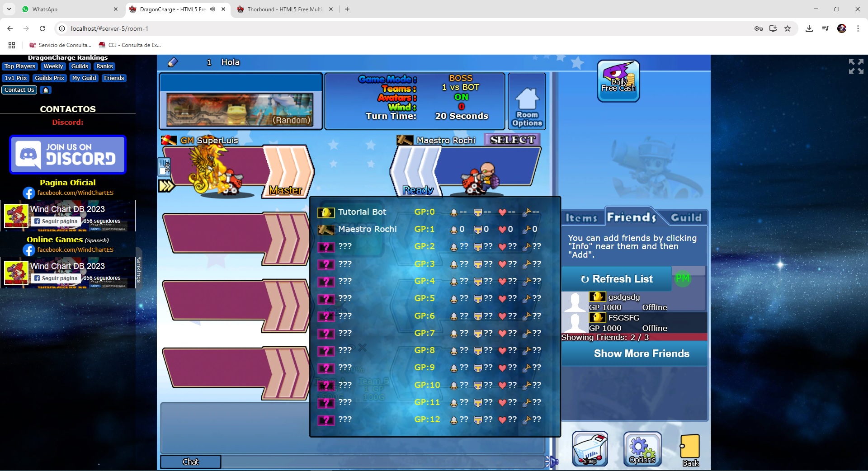Click the first Seguir página button
Image resolution: width=868 pixels, height=471 pixels.
(56, 221)
